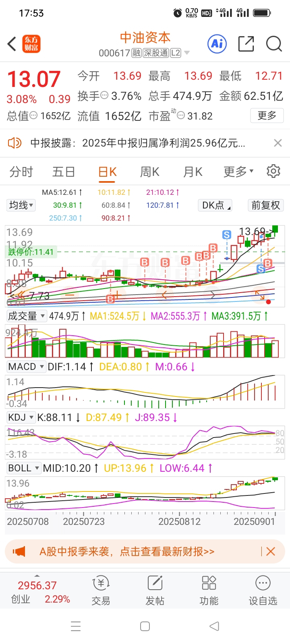Tap the 更多 quote details button
This screenshot has height=644, width=290.
pos(267,116)
